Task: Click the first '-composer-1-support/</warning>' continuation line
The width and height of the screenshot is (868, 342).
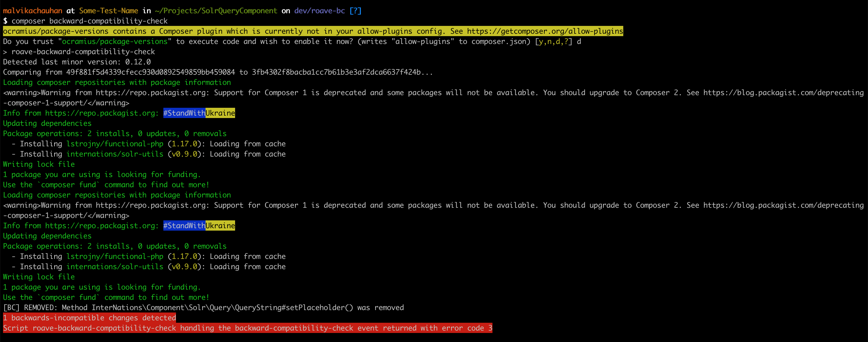Action: (66, 103)
